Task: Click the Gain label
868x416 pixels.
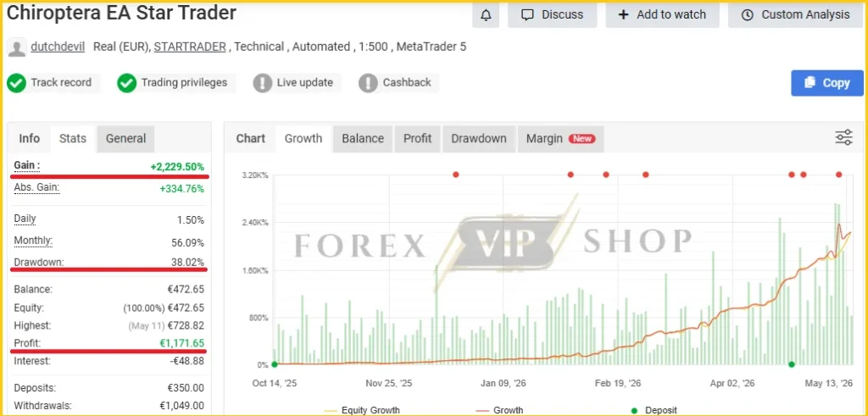Action: pyautogui.click(x=27, y=165)
